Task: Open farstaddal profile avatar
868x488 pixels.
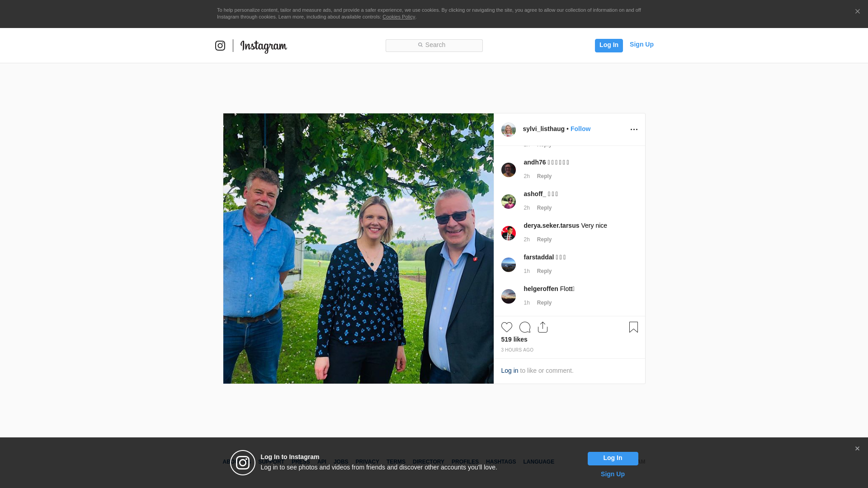Action: (x=509, y=265)
